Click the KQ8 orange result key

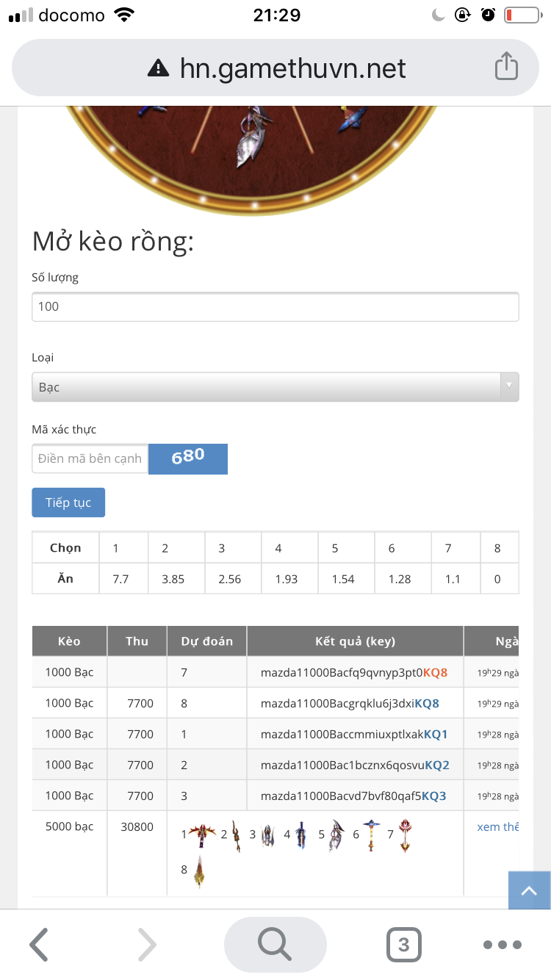coord(435,672)
